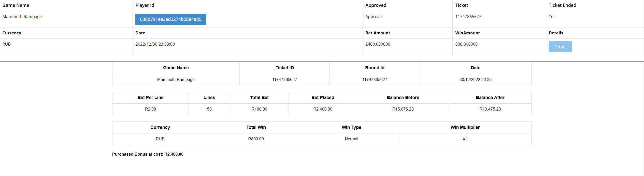
Task: Click the WinAmount 800.000000 value
Action: coord(466,44)
